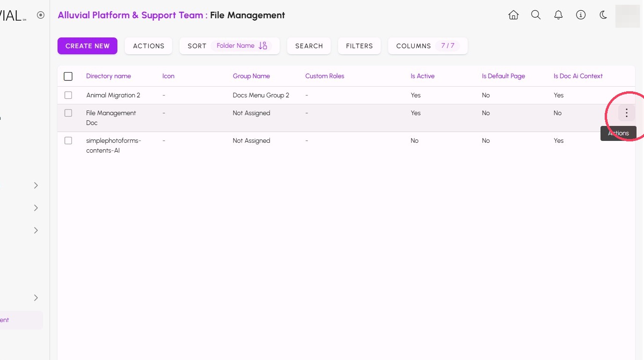Click the Group Name column header

click(x=251, y=76)
